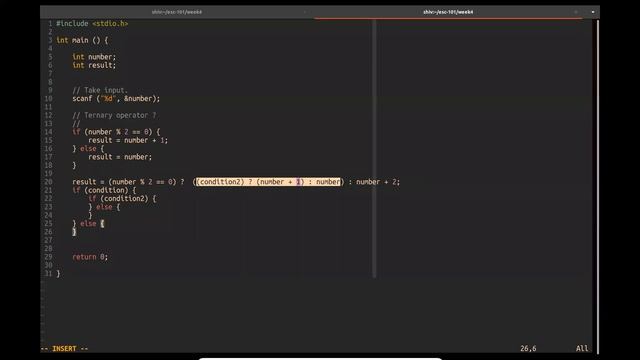Viewport: 640px width, 360px height.
Task: Click 'result = (number % 2 == 0) ?' text
Action: click(128, 182)
